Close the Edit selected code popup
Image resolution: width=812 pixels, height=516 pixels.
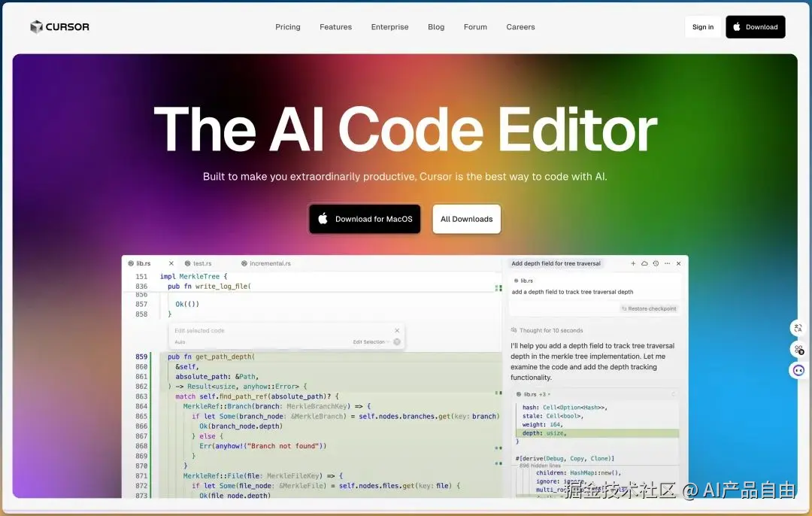(x=397, y=330)
